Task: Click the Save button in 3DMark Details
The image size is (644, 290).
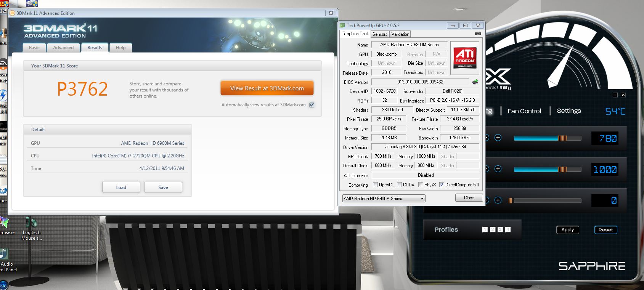Action: 163,187
